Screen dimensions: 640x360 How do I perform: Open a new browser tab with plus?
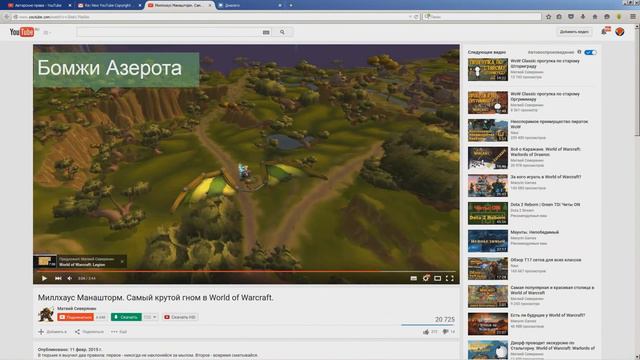(x=291, y=5)
